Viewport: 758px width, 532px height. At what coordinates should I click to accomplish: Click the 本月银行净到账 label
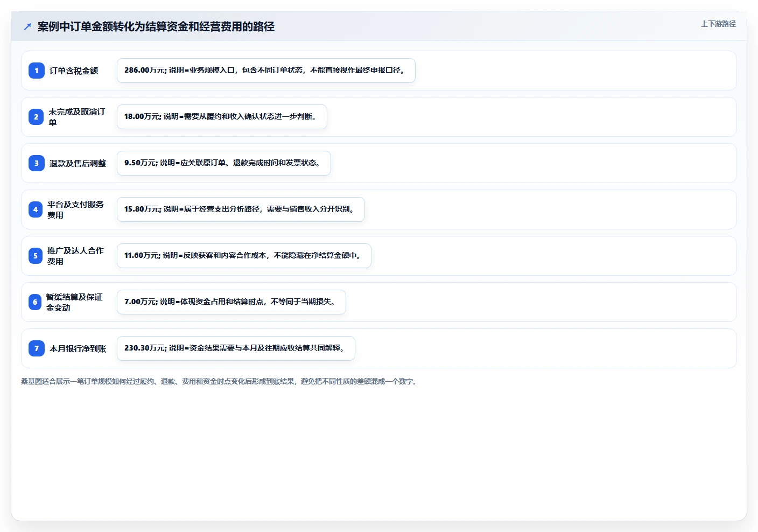78,348
